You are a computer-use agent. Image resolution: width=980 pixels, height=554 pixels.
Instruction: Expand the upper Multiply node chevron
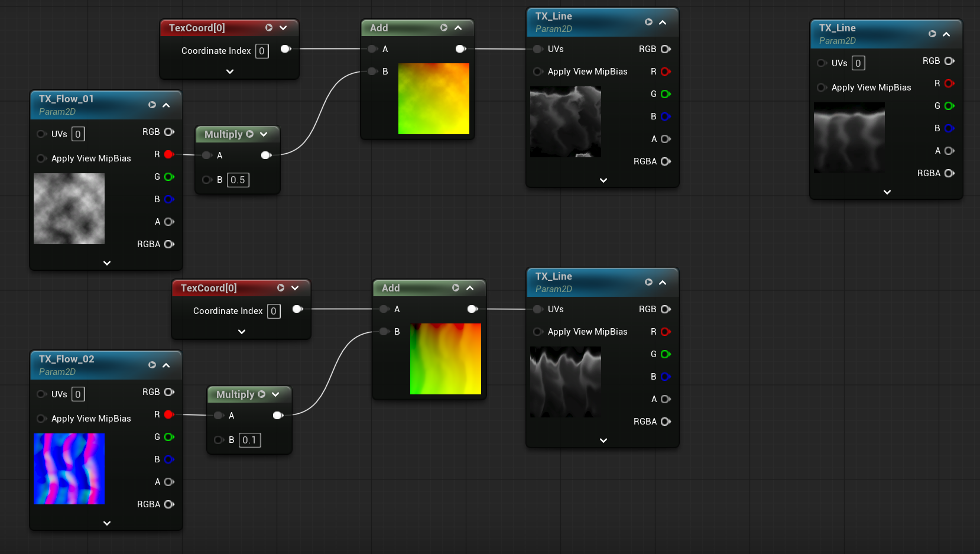tap(264, 134)
